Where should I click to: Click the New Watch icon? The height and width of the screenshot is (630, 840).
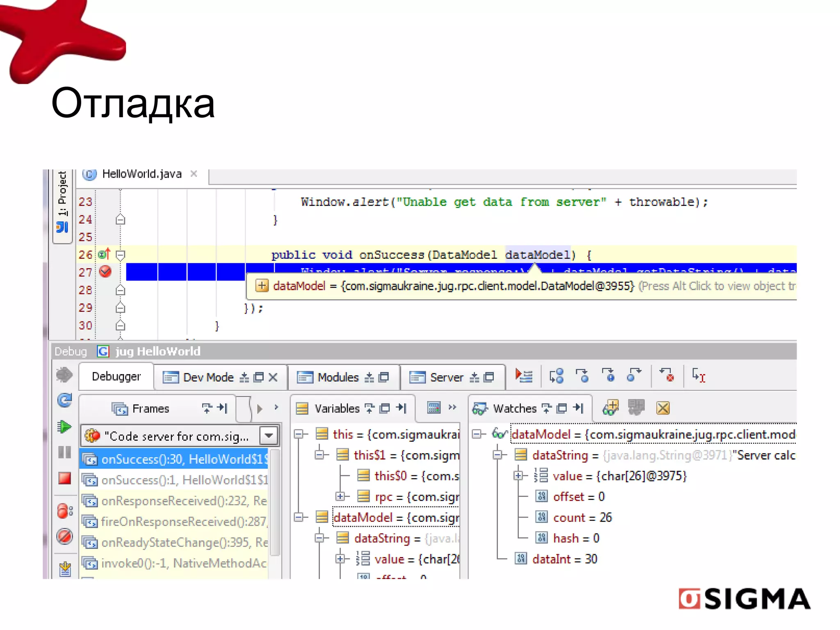pos(610,408)
